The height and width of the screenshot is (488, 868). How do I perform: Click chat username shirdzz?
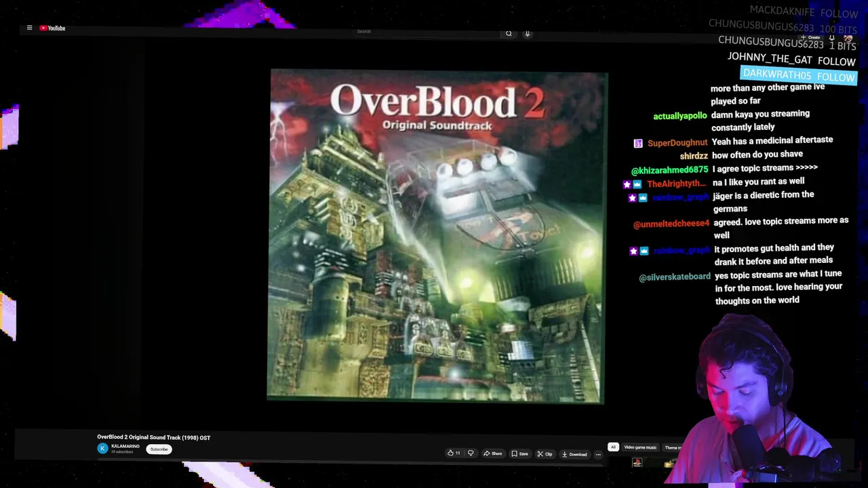click(x=694, y=156)
